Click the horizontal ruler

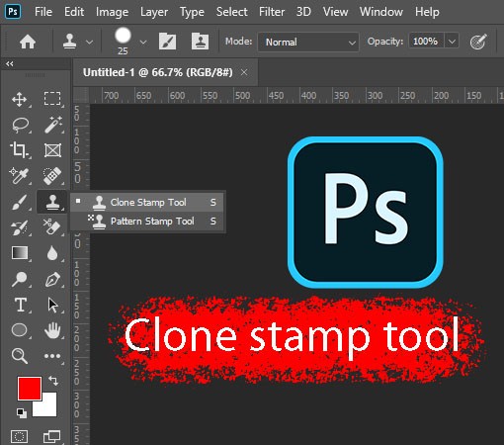(296, 96)
